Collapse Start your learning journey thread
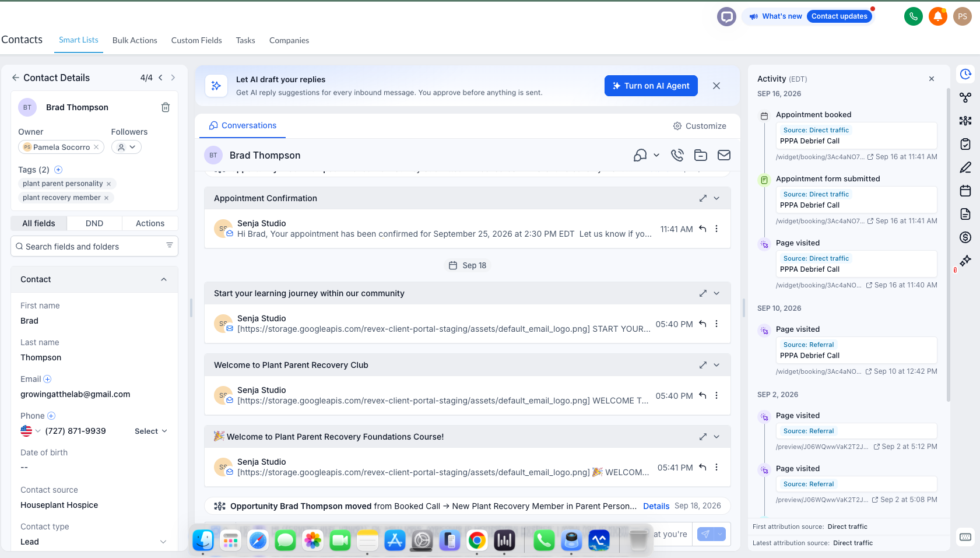 point(716,293)
